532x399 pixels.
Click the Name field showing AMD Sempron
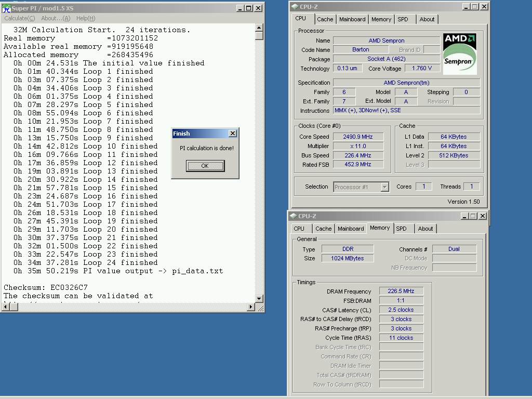(387, 41)
